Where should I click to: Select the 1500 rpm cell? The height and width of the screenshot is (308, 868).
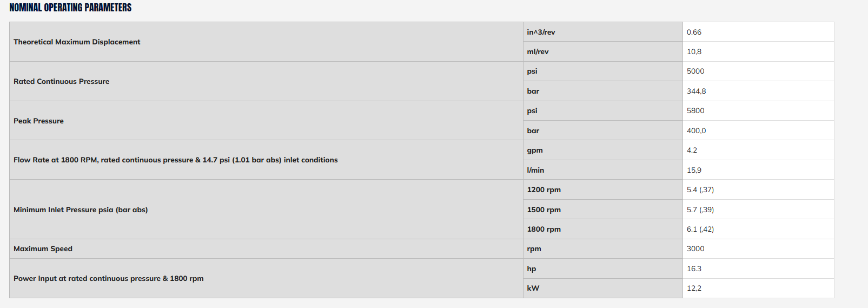pyautogui.click(x=602, y=209)
